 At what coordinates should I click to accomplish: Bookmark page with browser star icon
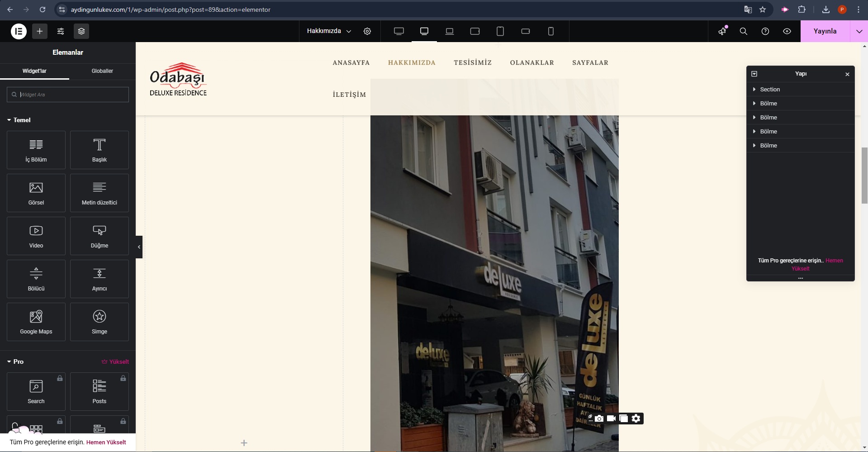point(763,10)
